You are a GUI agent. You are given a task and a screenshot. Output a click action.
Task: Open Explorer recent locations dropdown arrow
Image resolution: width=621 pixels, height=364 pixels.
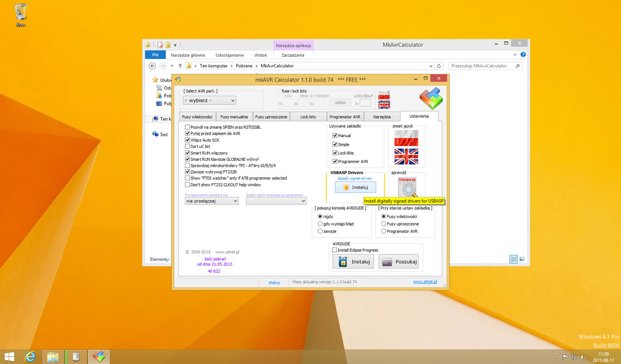pos(172,66)
